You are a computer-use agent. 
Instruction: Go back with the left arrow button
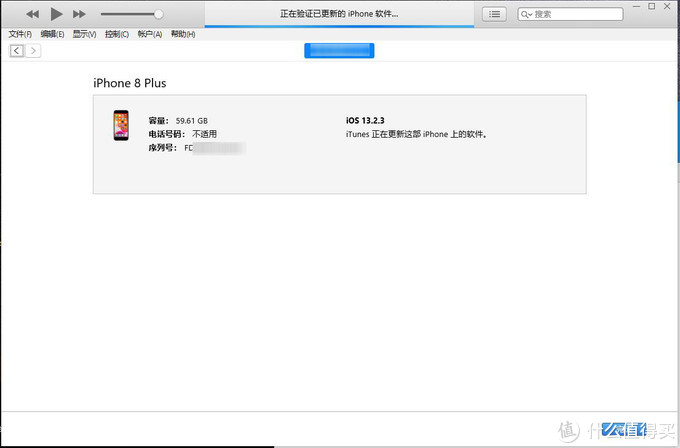click(17, 51)
